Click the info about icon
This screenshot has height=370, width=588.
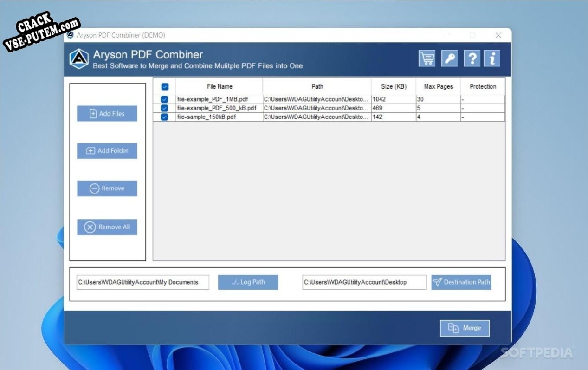(x=492, y=58)
